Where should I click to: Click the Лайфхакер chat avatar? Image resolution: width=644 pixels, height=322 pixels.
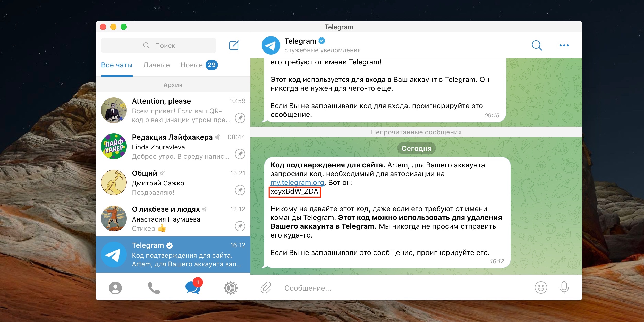pyautogui.click(x=114, y=146)
